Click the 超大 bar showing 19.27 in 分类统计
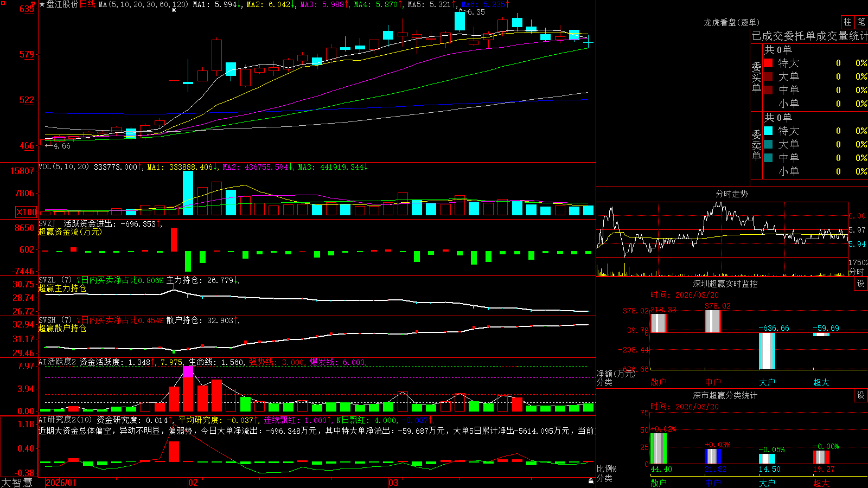Viewport: 868px width, 488px height. [821, 457]
